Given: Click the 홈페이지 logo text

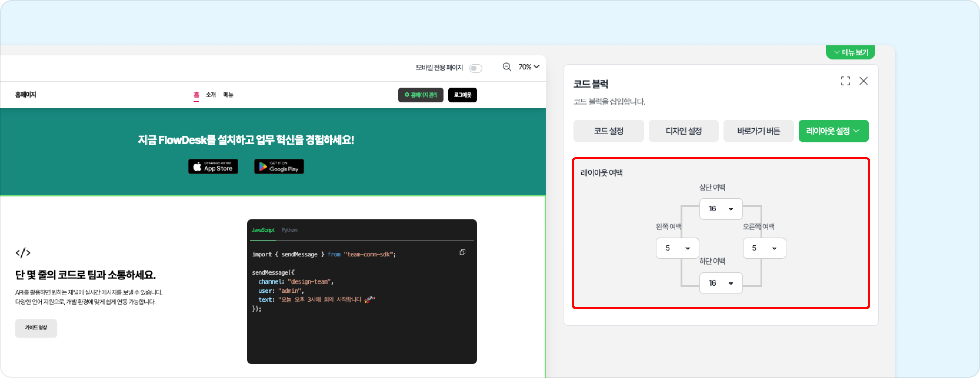Looking at the screenshot, I should point(26,95).
